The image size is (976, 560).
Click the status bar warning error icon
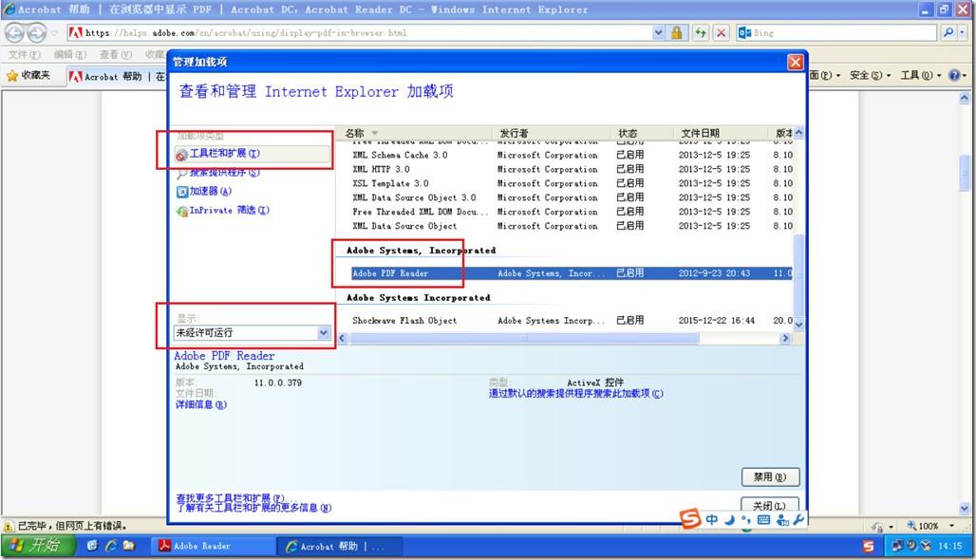click(9, 527)
